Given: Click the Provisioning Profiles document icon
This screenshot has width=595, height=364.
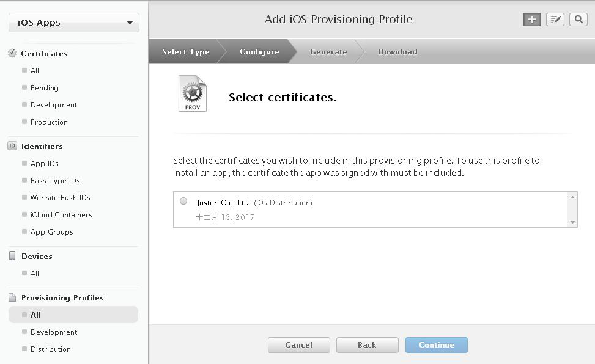Looking at the screenshot, I should coord(12,297).
